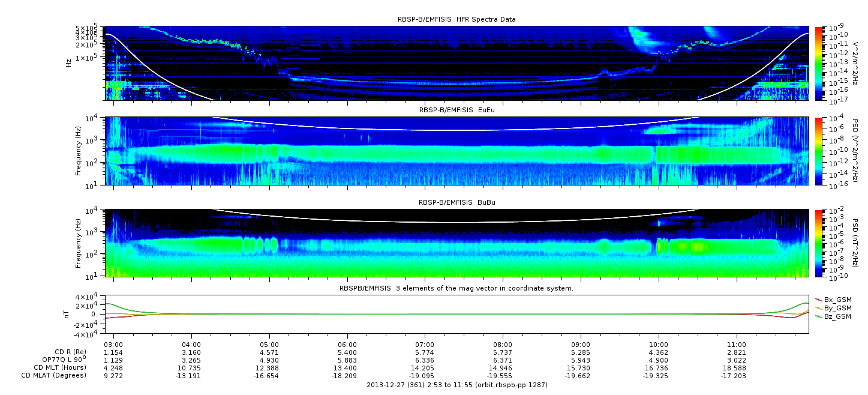Click the Bz_GSM legend entry
Viewport: 868px width, 395px height.
coord(837,316)
